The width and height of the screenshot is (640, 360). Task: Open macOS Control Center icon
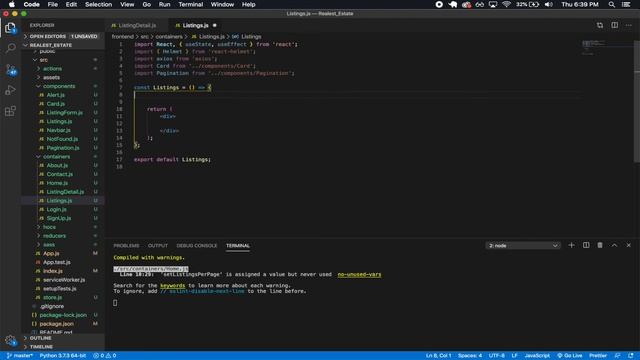coord(626,4)
